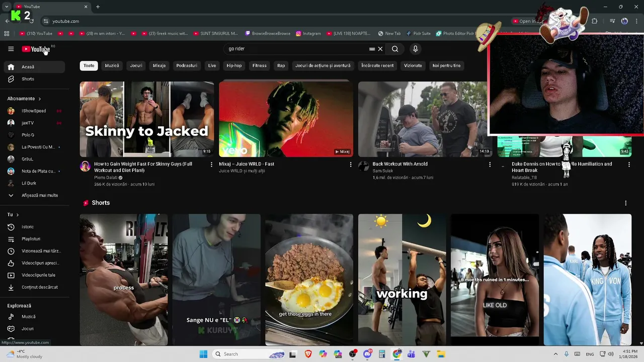Clear the search box with X
The height and width of the screenshot is (362, 644).
[x=380, y=49]
